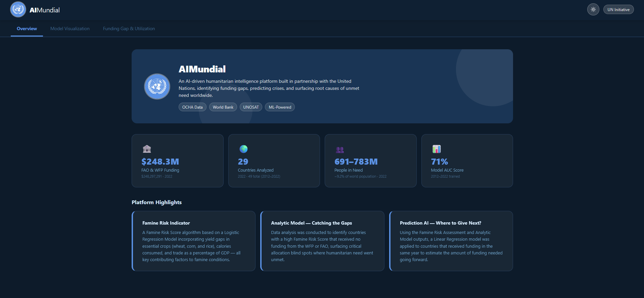Click the '$248,297,291 · 2022' subtext
The width and height of the screenshot is (644, 298).
[157, 176]
